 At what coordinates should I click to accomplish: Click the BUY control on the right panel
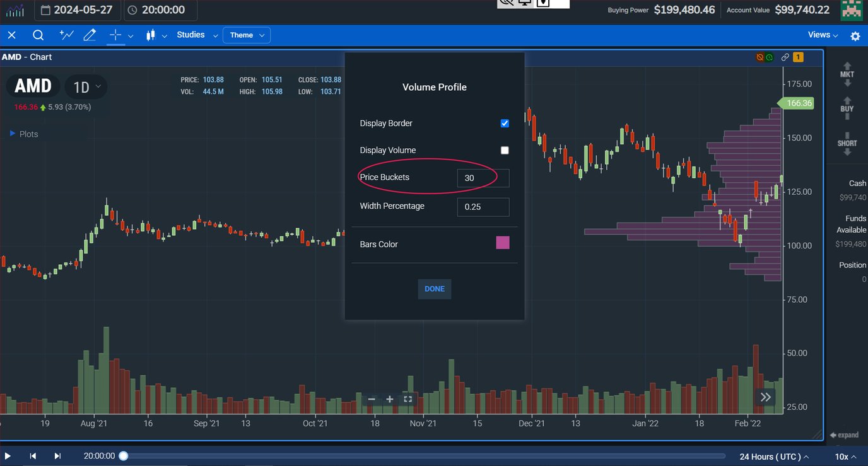coord(847,107)
